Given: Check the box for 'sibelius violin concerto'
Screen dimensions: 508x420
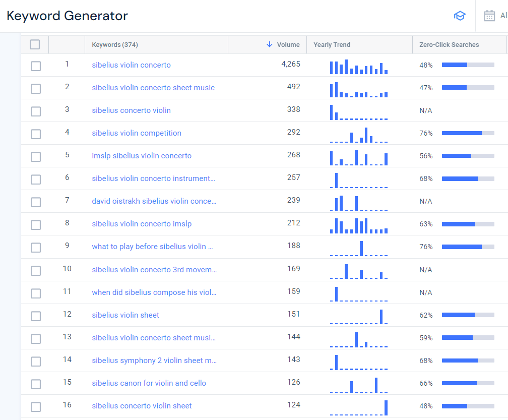Looking at the screenshot, I should point(35,66).
